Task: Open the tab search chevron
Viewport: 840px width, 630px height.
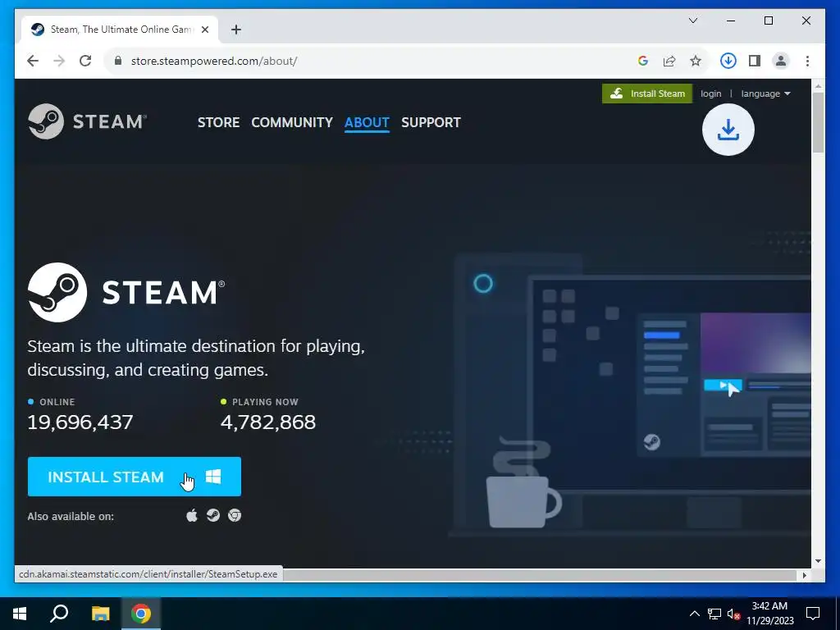Action: (693, 21)
